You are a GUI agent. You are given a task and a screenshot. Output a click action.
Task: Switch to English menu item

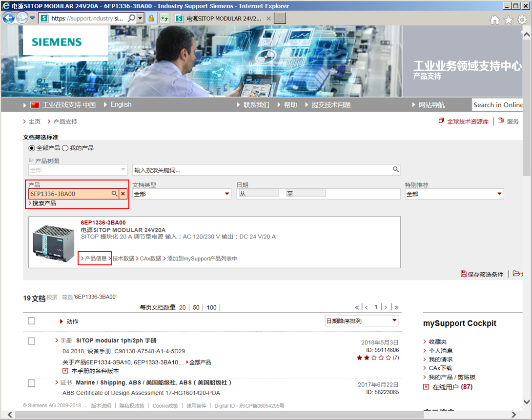121,105
